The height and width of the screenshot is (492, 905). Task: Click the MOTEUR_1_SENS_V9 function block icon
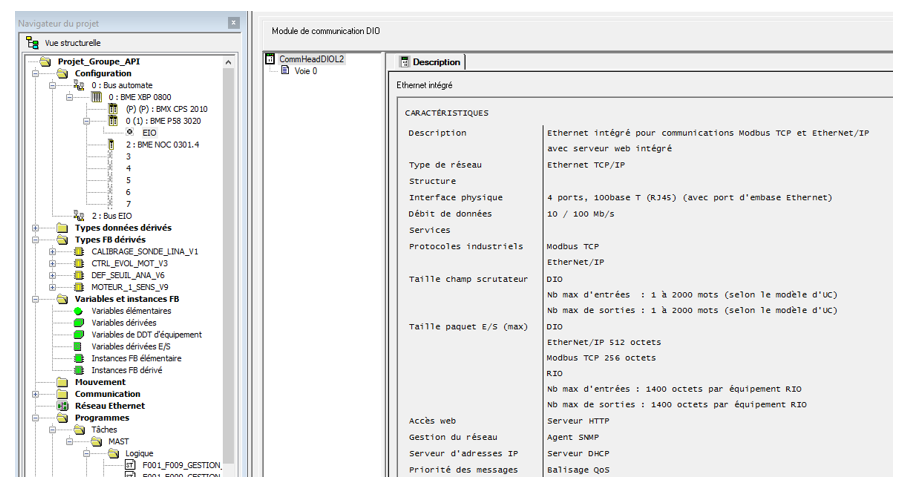79,287
